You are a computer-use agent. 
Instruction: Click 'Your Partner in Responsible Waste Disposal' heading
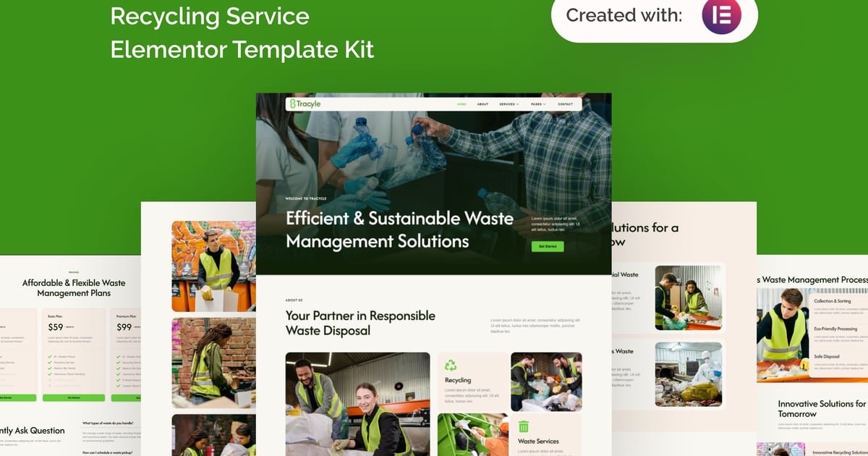point(360,324)
